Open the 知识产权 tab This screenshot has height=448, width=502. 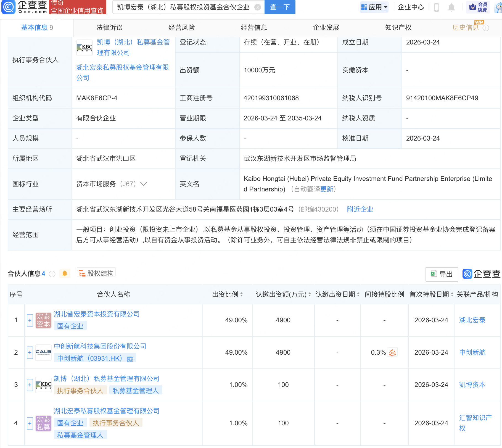pyautogui.click(x=398, y=28)
